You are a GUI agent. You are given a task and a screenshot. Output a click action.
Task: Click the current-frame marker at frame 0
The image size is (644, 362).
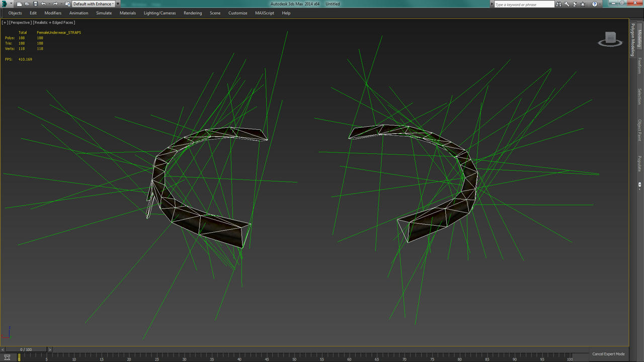tap(19, 357)
